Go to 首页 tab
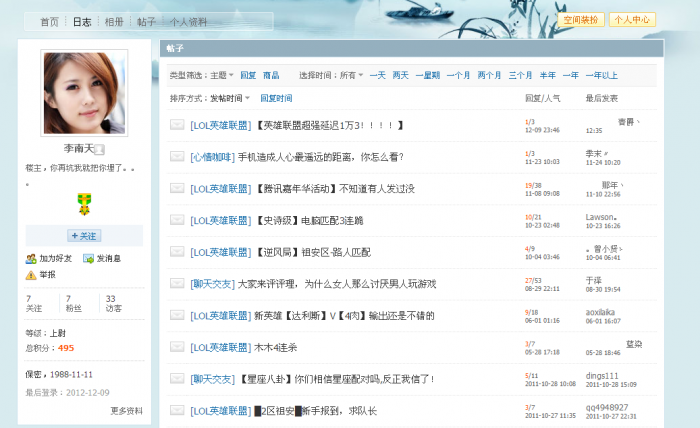 [49, 22]
